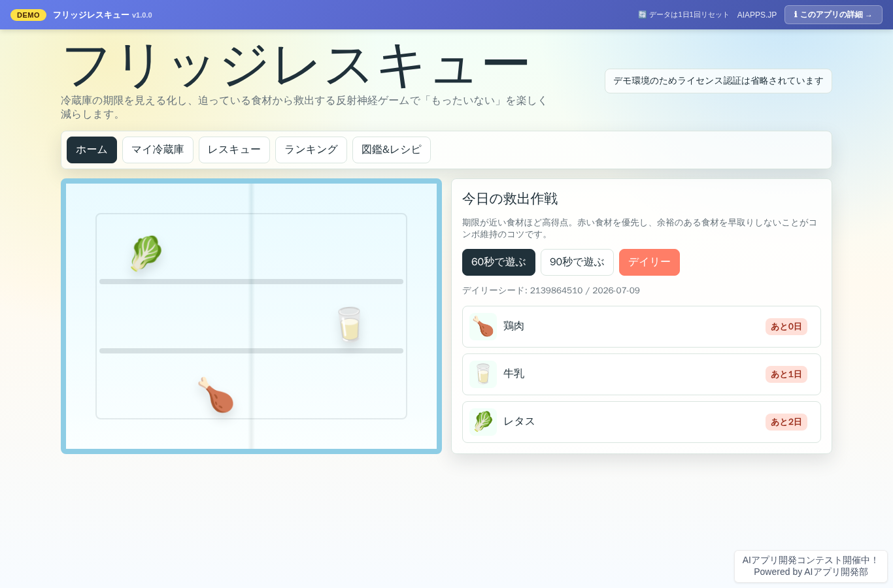Click the milk icon in 牛乳 row
Screen dimensions: 893x588
pyautogui.click(x=483, y=374)
